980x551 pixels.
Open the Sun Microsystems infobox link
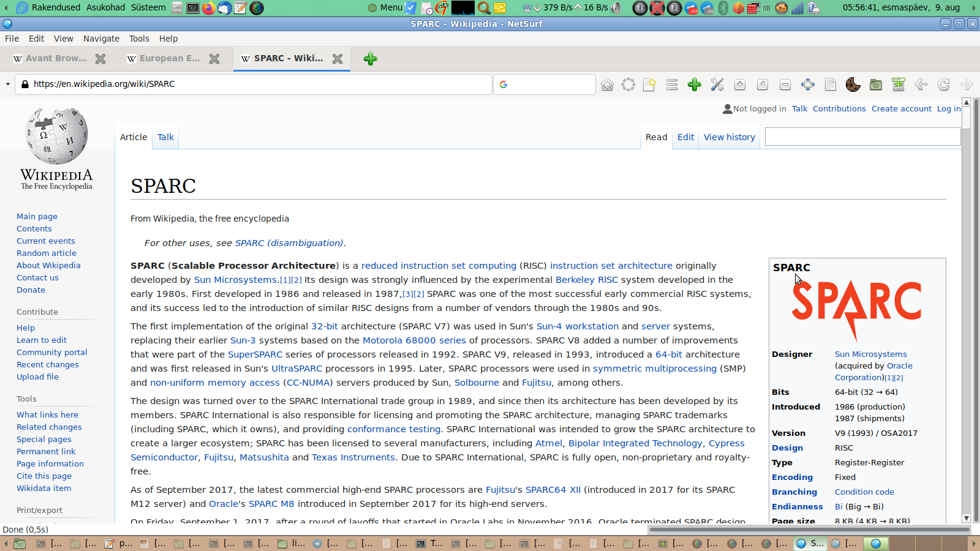pyautogui.click(x=870, y=354)
